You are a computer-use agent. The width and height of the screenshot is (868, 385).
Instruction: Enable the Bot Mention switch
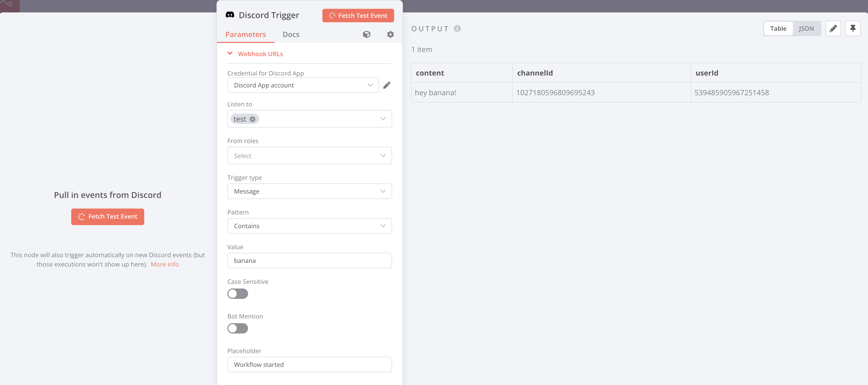(237, 328)
